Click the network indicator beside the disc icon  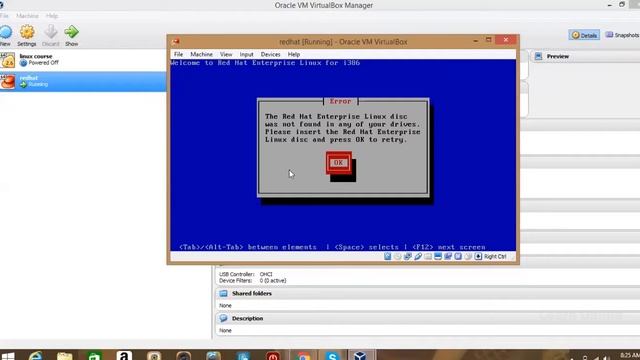408,256
